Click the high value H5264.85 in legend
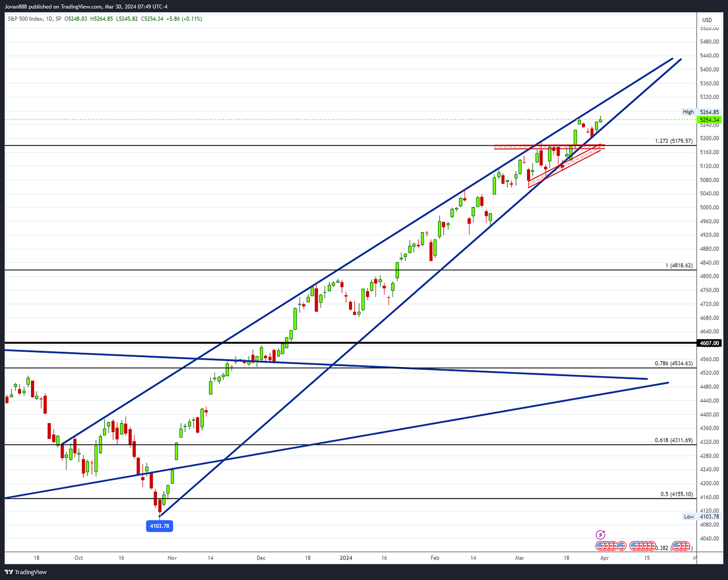This screenshot has width=728, height=580. coord(101,19)
